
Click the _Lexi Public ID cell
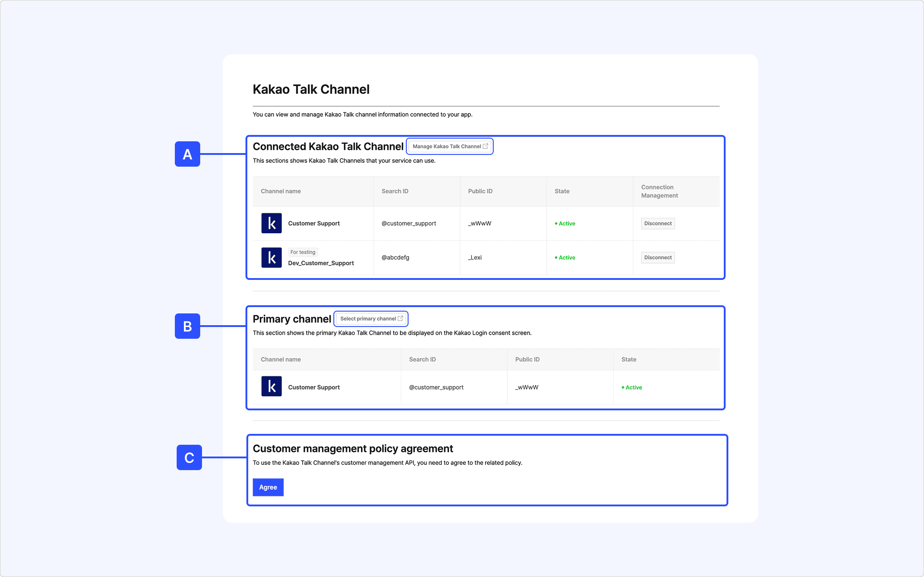[x=475, y=257]
